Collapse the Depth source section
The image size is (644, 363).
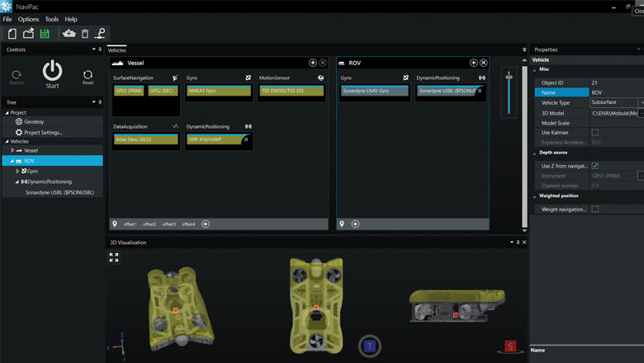(x=534, y=153)
